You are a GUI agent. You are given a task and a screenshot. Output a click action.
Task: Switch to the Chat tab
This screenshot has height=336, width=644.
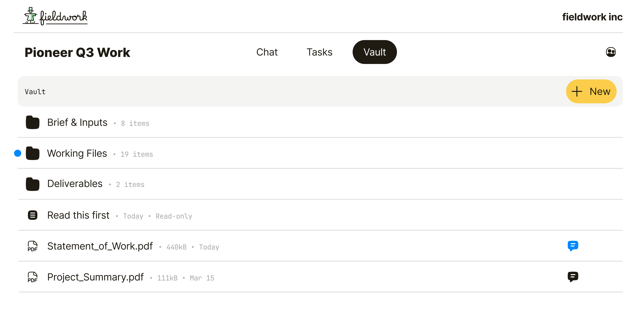(267, 52)
